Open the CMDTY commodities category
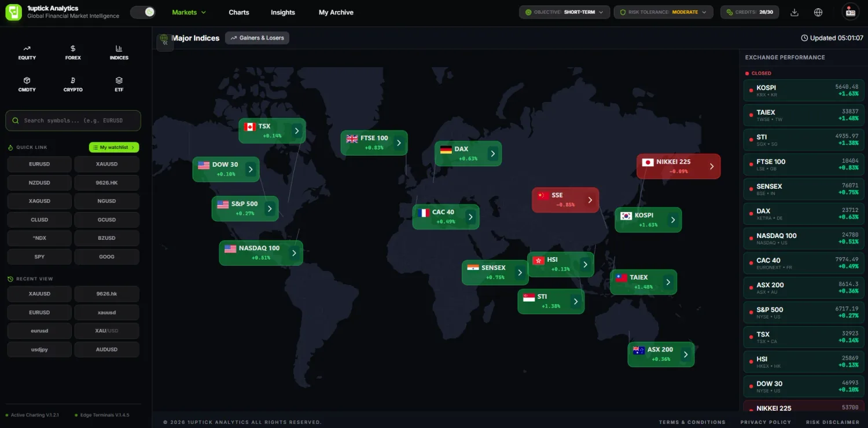 tap(27, 85)
